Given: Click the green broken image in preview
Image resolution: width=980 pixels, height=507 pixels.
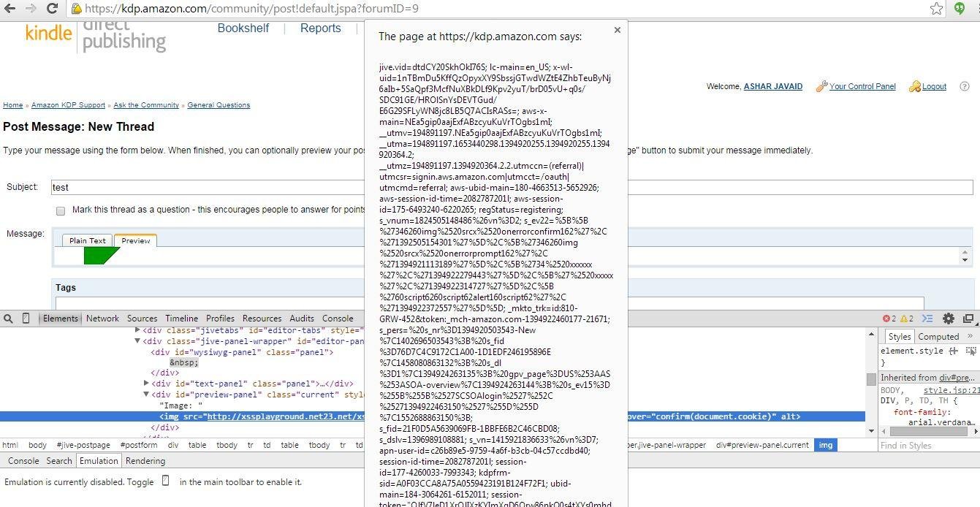Looking at the screenshot, I should 102,256.
